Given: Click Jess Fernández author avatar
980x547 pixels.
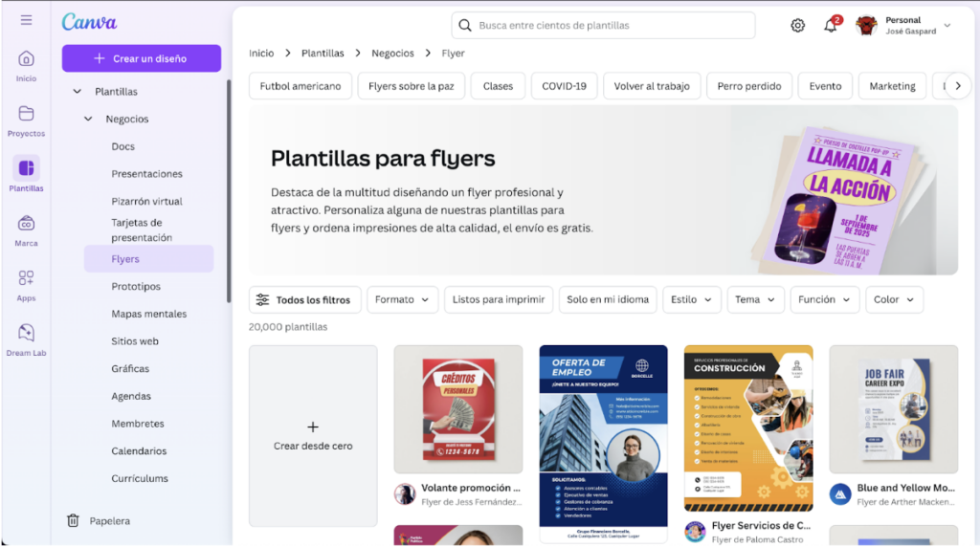Looking at the screenshot, I should [405, 493].
